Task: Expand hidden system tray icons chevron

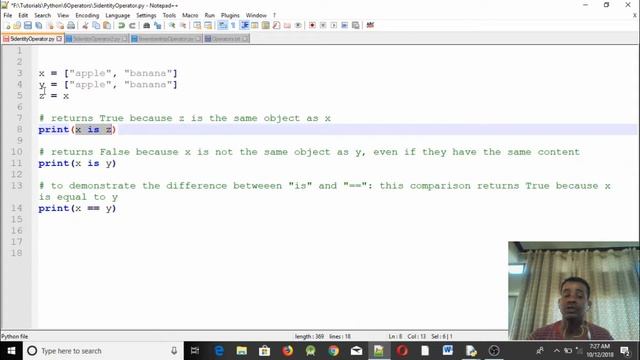Action: [557, 351]
